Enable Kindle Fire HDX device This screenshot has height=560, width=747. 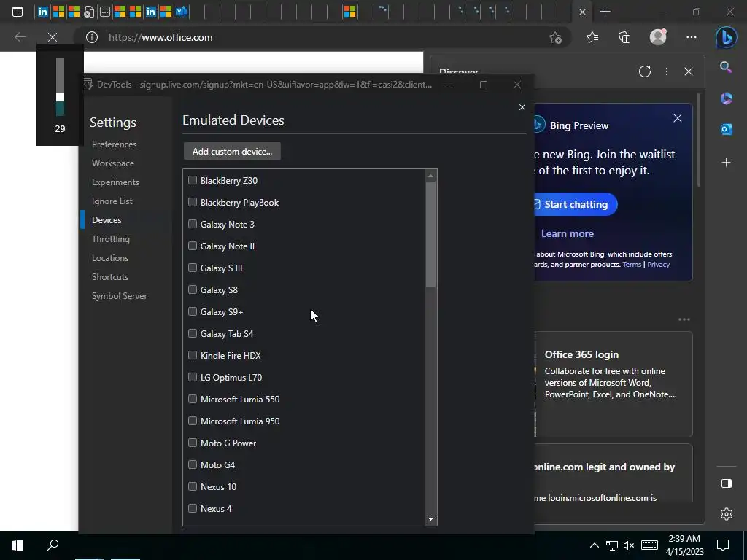pos(193,355)
